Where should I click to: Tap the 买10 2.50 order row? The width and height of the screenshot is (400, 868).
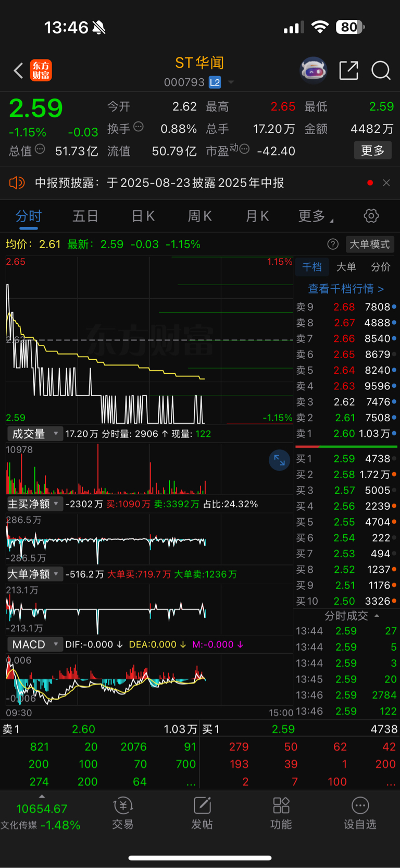coord(346,601)
